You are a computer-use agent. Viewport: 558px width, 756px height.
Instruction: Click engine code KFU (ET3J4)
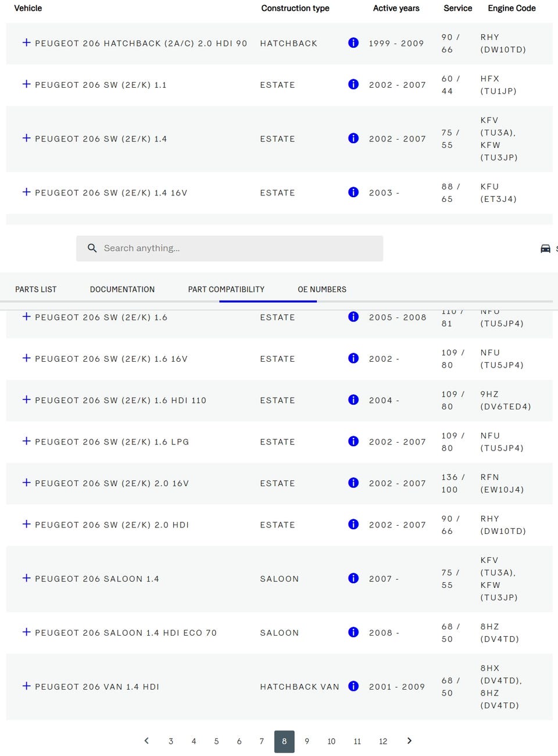pyautogui.click(x=498, y=192)
